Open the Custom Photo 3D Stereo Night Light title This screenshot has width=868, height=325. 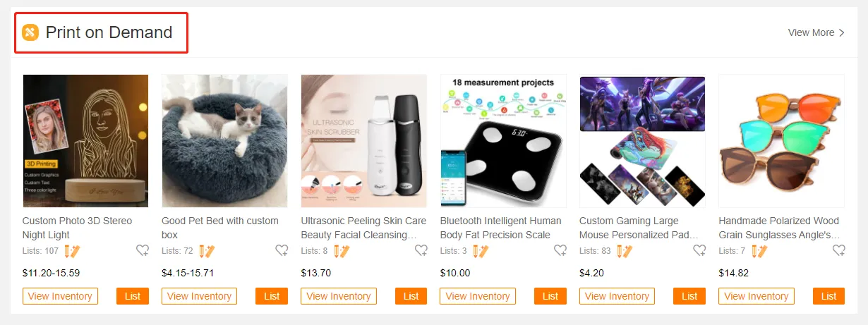click(x=78, y=228)
